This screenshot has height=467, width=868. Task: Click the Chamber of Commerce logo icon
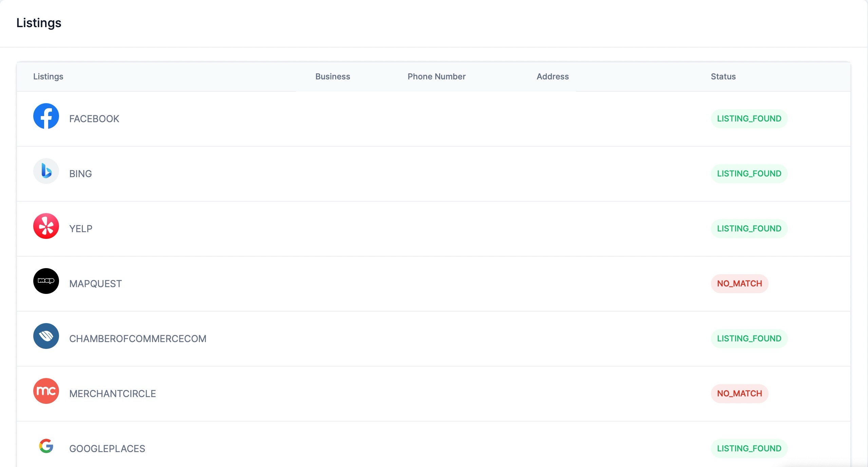[x=46, y=336]
